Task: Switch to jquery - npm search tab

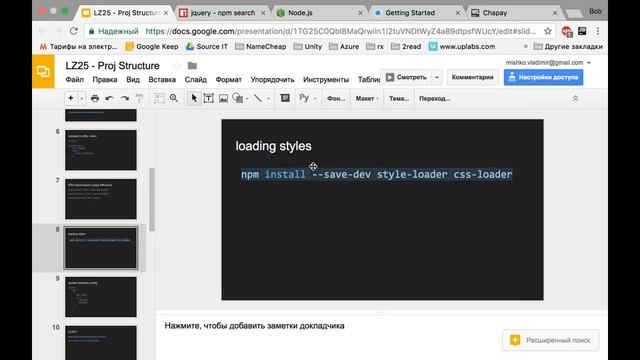Action: click(223, 13)
